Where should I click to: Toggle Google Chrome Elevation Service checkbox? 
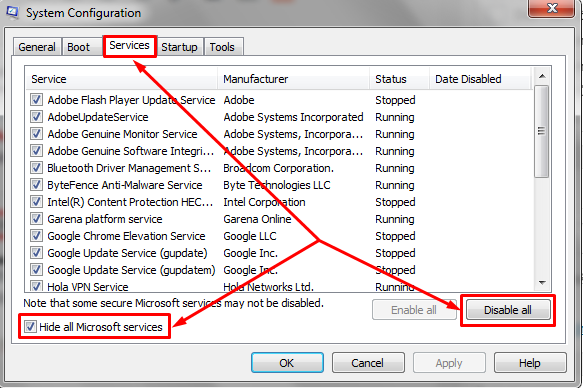click(36, 236)
